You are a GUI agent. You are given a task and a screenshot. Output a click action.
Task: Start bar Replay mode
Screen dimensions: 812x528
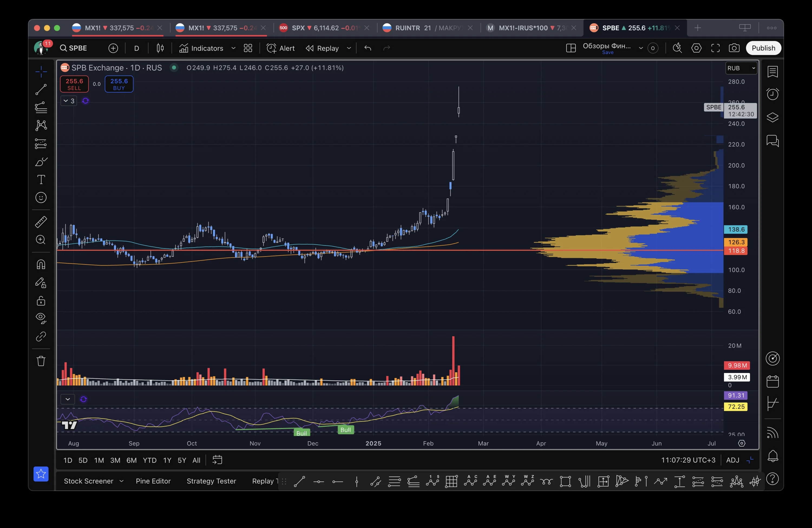[322, 48]
